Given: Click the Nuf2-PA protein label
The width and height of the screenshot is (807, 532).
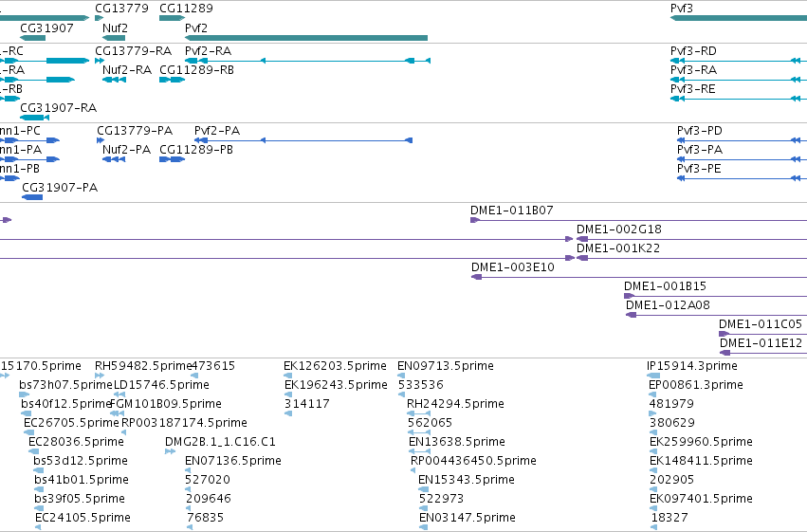Looking at the screenshot, I should pyautogui.click(x=127, y=150).
